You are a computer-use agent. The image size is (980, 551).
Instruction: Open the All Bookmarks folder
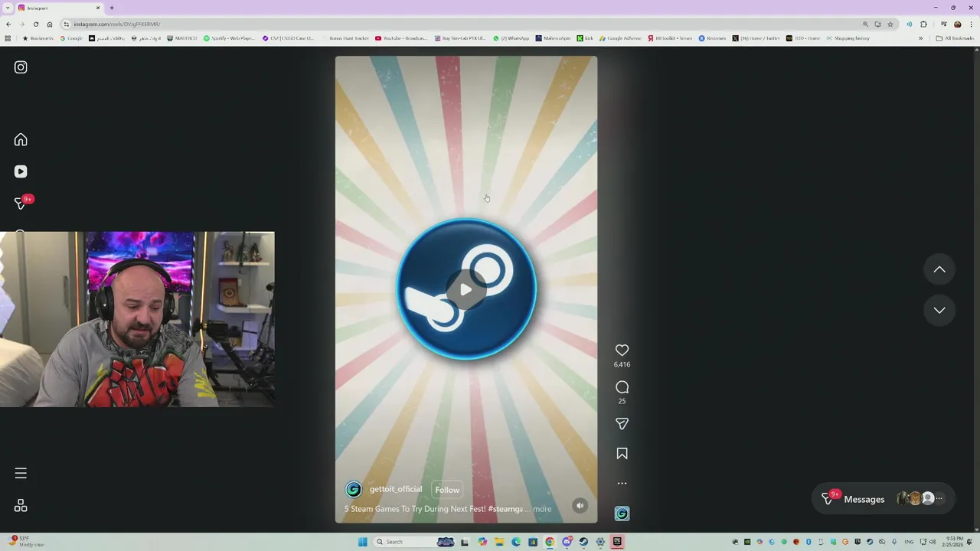955,38
